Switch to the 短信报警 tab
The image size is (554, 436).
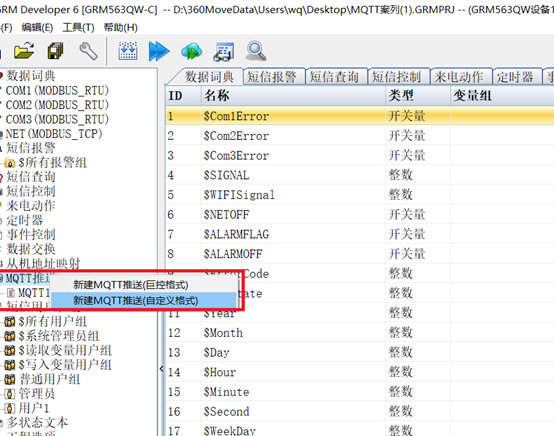(271, 77)
